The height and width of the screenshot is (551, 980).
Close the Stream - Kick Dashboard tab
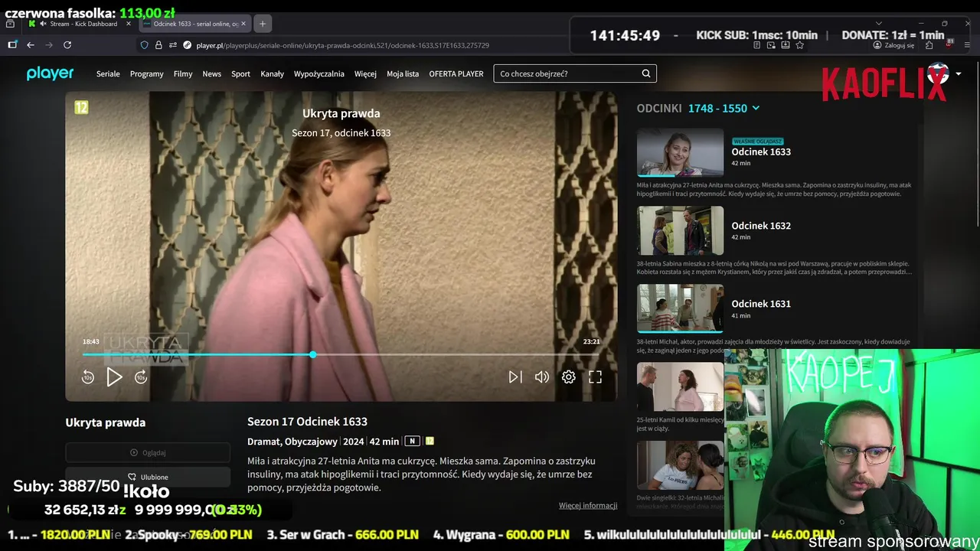(130, 24)
